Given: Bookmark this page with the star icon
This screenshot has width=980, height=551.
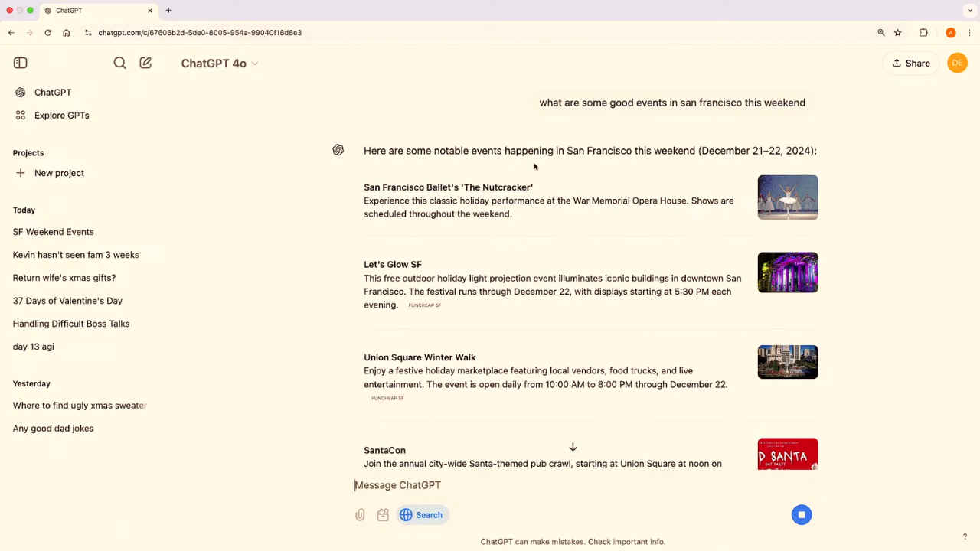Looking at the screenshot, I should (898, 33).
